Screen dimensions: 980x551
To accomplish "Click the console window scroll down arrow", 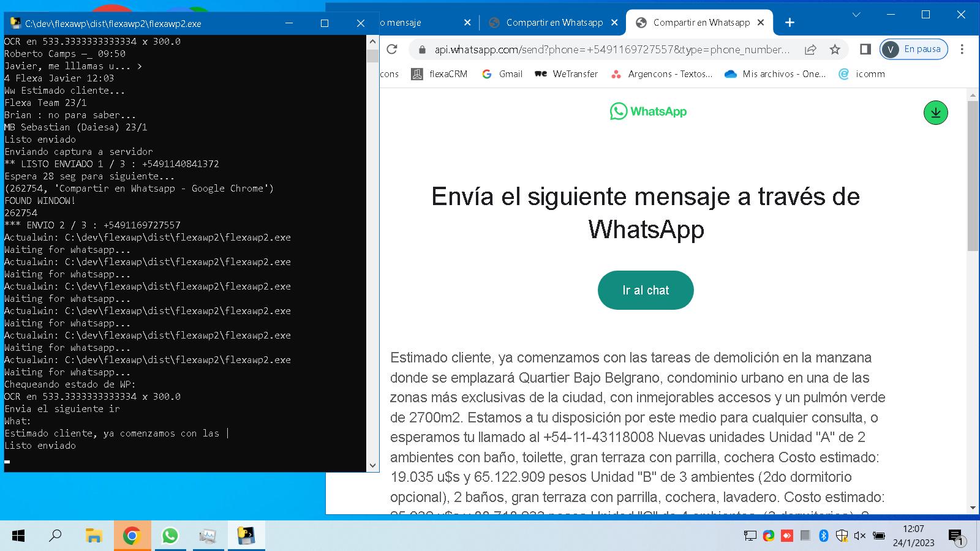I will [372, 465].
